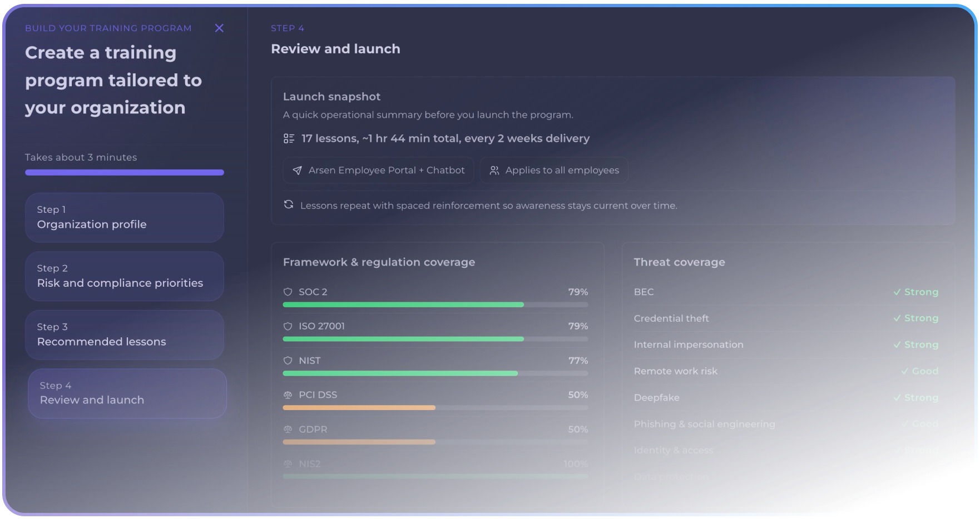Go to Step 2 Risk and compliance priorities
The height and width of the screenshot is (519, 980).
125,276
